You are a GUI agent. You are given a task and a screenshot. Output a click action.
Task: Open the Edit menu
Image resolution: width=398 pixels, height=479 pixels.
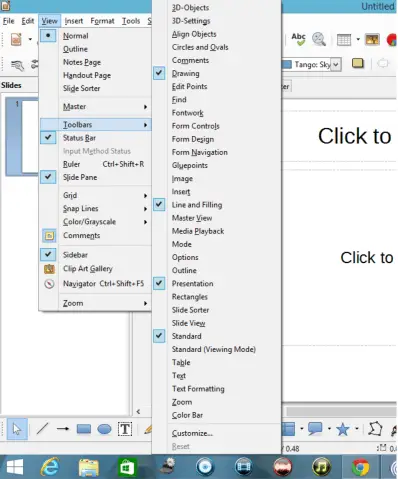28,21
